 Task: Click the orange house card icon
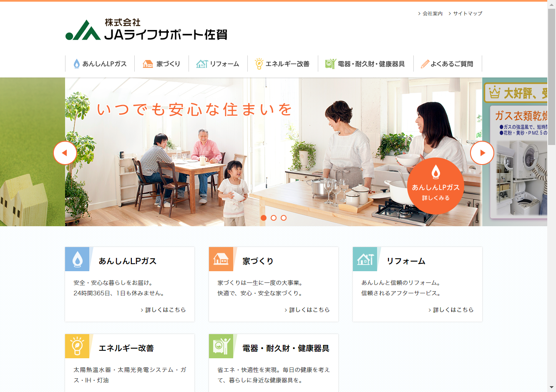(x=221, y=259)
